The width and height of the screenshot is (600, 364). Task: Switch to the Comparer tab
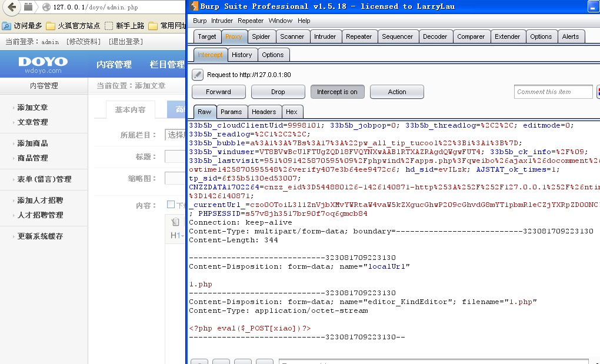point(471,36)
